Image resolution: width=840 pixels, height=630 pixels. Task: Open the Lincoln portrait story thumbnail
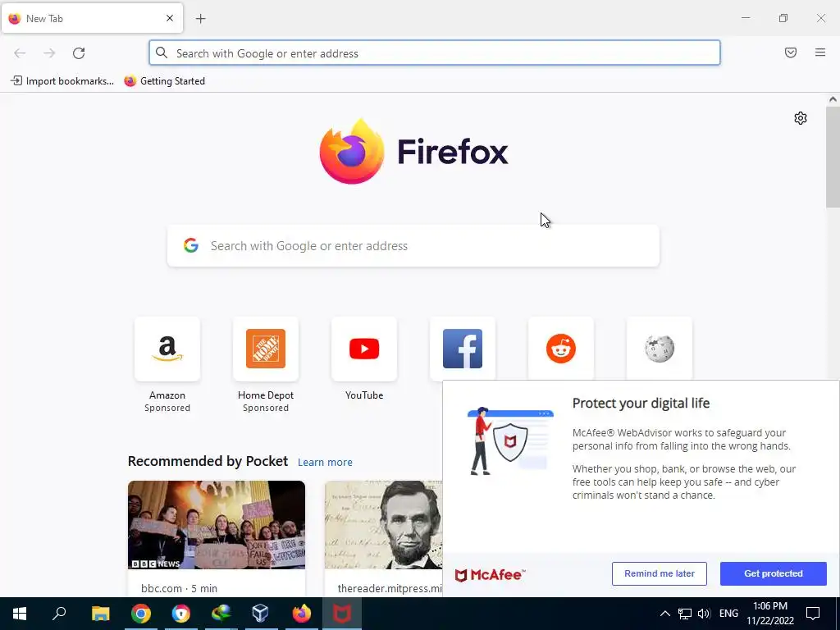pos(384,524)
